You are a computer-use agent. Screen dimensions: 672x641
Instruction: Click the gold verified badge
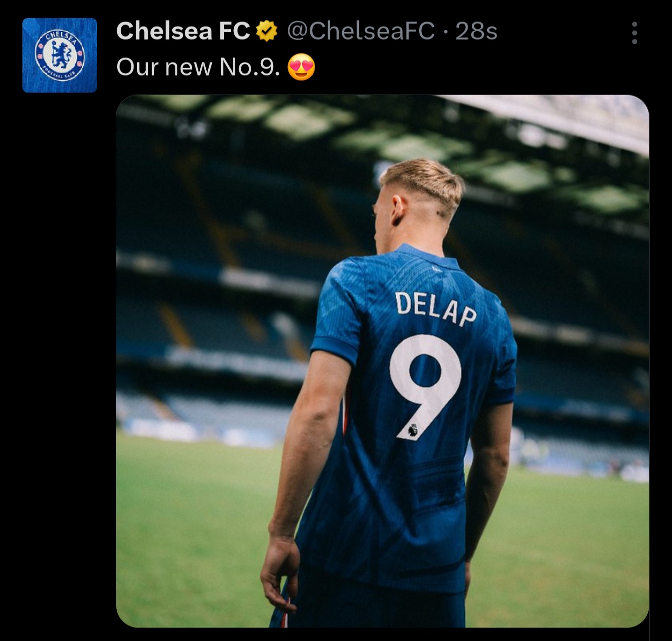pyautogui.click(x=266, y=31)
